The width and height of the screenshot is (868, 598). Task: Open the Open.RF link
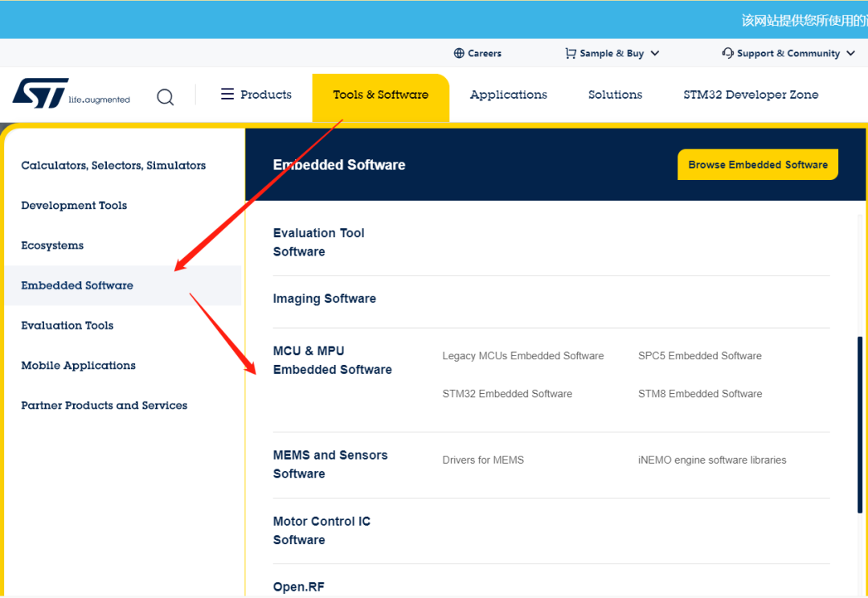pos(299,587)
